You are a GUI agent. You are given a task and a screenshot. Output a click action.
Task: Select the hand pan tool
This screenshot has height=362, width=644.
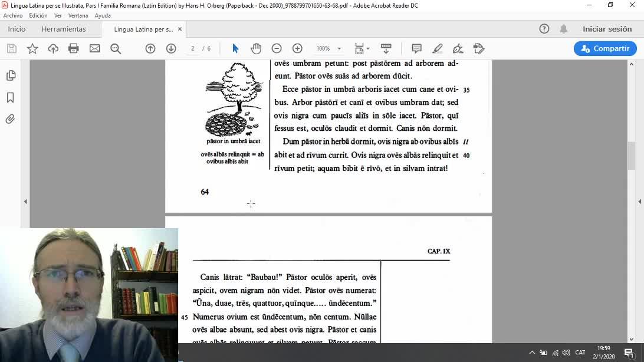tap(256, 48)
